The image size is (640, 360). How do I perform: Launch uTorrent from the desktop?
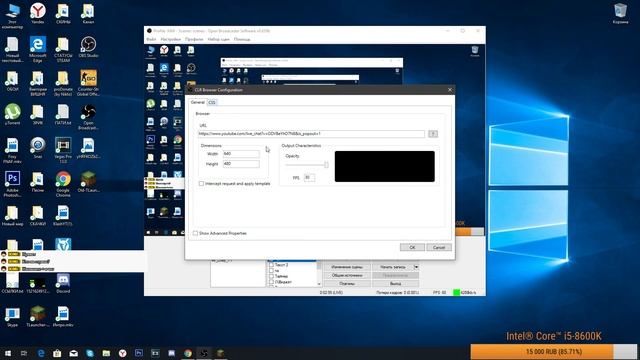(x=12, y=114)
